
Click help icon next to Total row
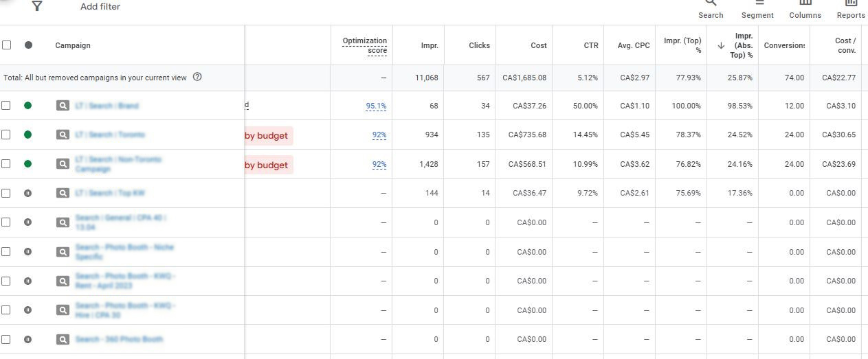tap(197, 77)
